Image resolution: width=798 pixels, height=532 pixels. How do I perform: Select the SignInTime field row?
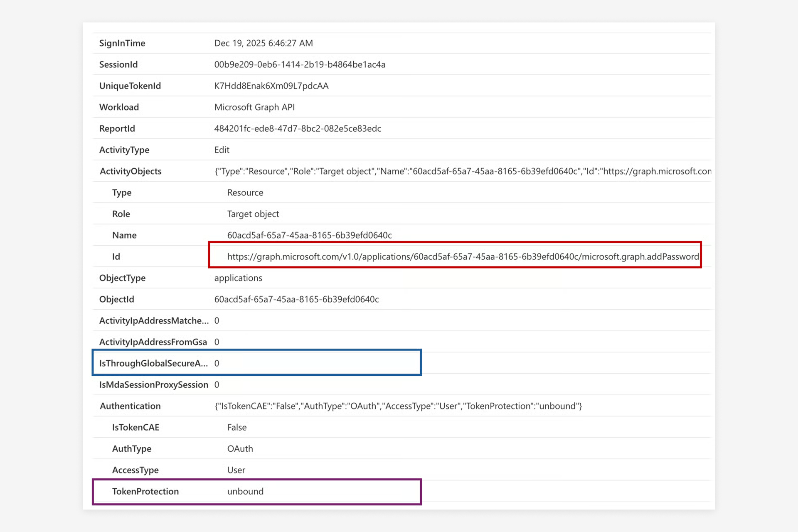122,43
